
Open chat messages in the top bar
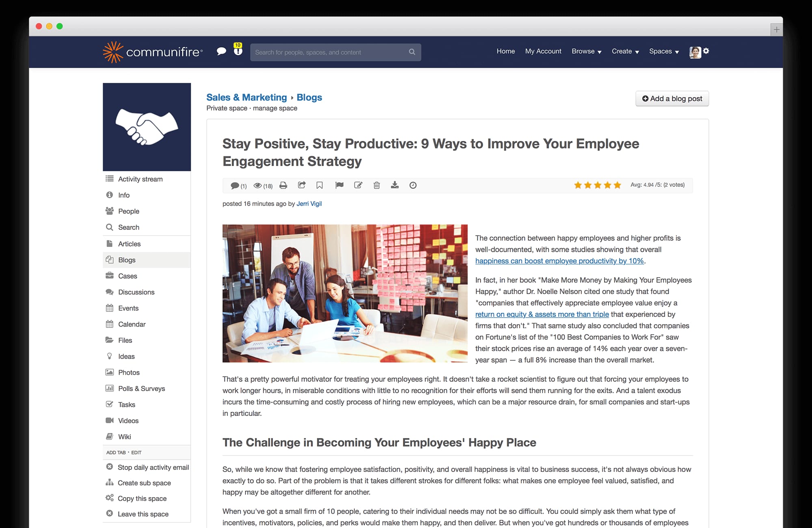(x=222, y=52)
